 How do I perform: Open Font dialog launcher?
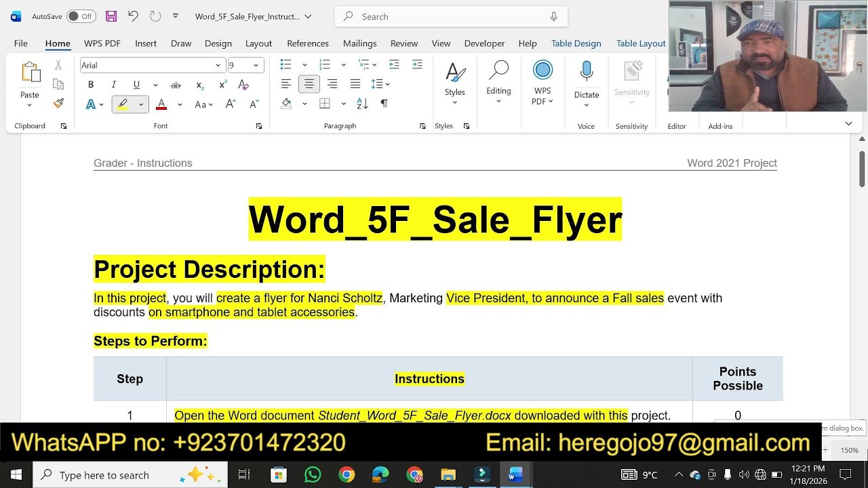point(259,126)
